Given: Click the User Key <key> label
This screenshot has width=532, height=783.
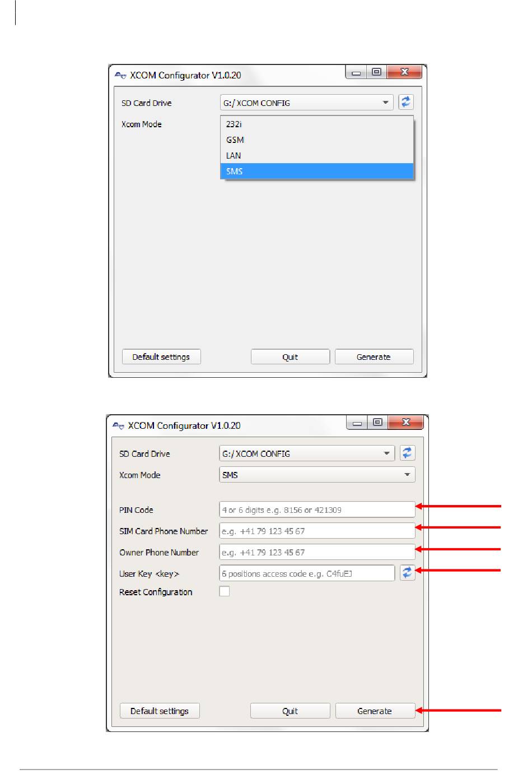Looking at the screenshot, I should point(149,574).
